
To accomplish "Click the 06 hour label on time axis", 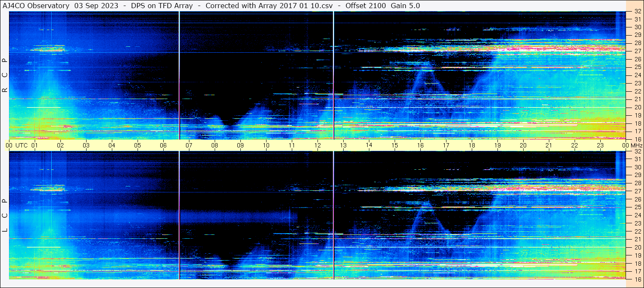I will point(163,145).
